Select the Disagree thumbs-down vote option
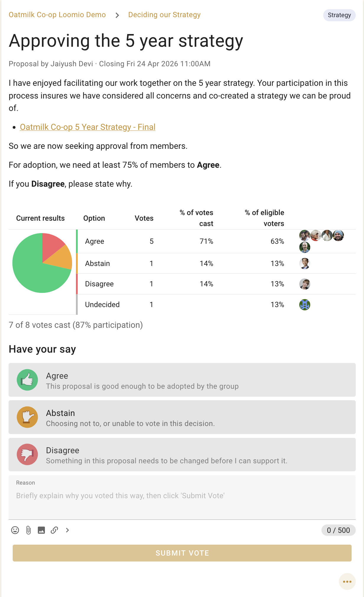 (182, 454)
